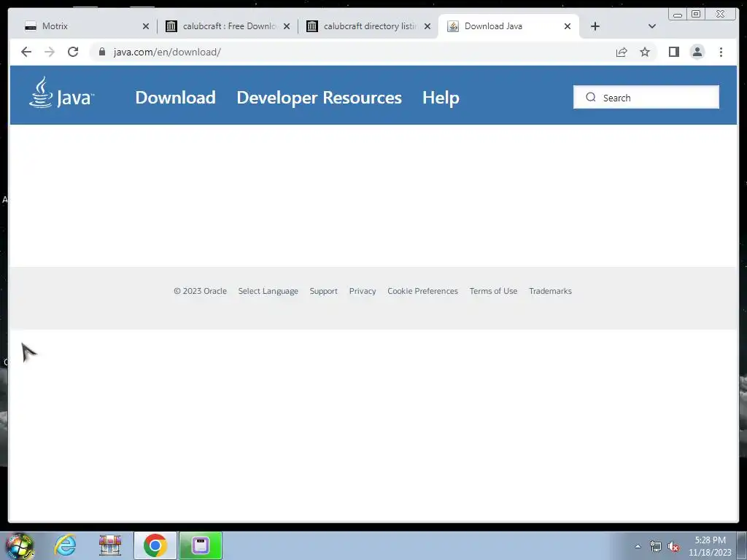Minimize the Chrome window

(678, 15)
